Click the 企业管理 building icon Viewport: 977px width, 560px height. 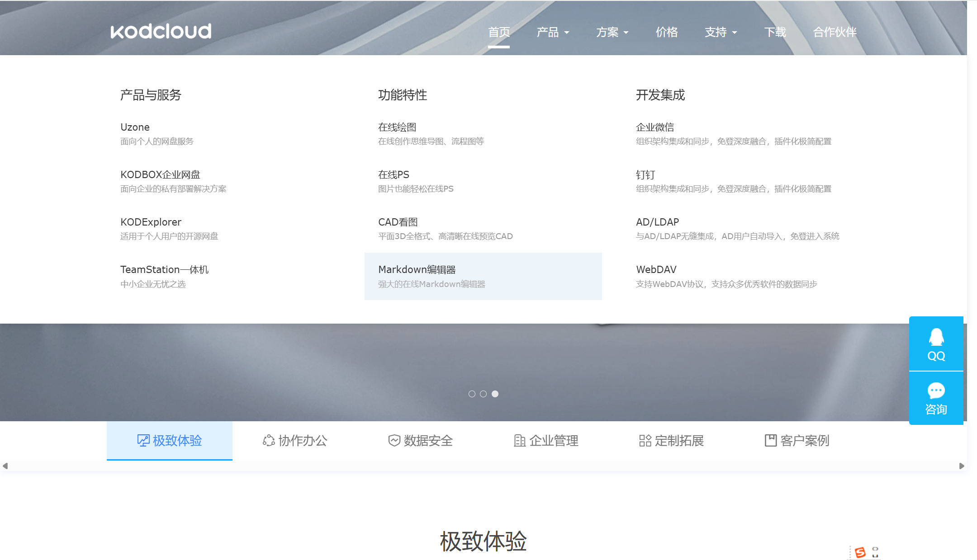click(520, 440)
